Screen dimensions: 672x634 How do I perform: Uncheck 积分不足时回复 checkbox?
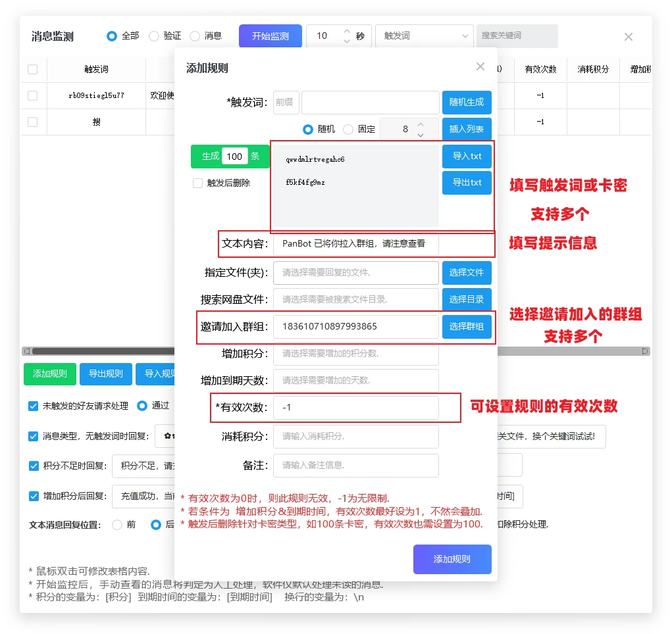coord(34,466)
